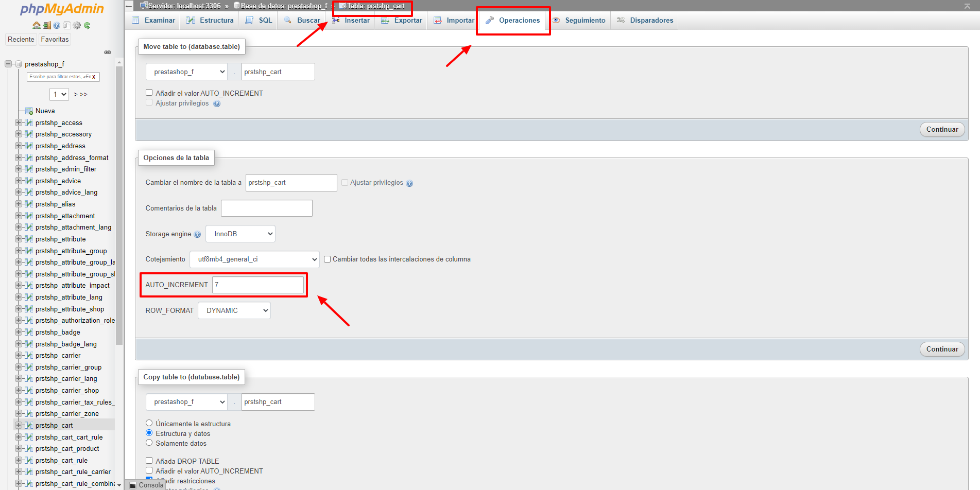Click the Seguimiento eye icon
This screenshot has width=980, height=490.
coord(556,20)
